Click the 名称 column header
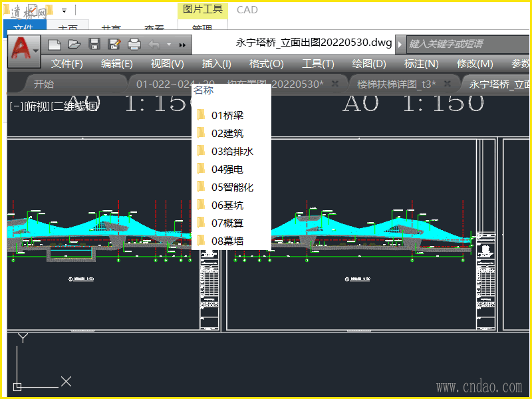The width and height of the screenshot is (532, 399). [x=203, y=90]
